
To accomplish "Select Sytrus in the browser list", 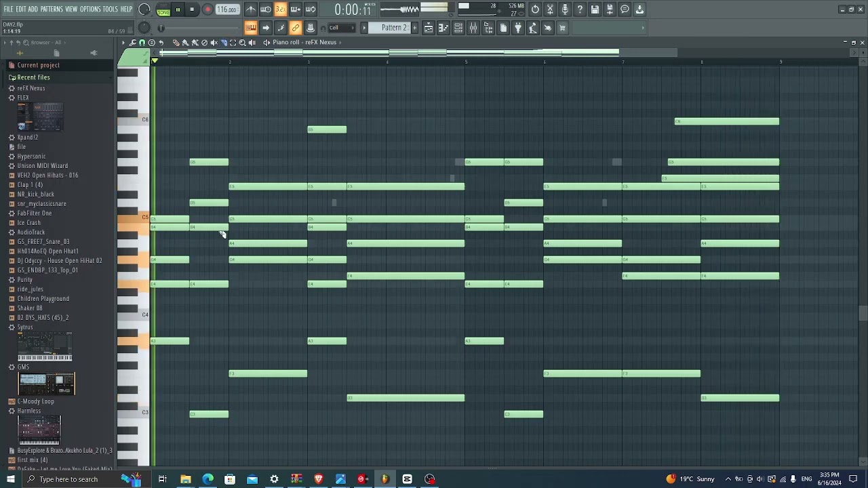I will point(25,327).
